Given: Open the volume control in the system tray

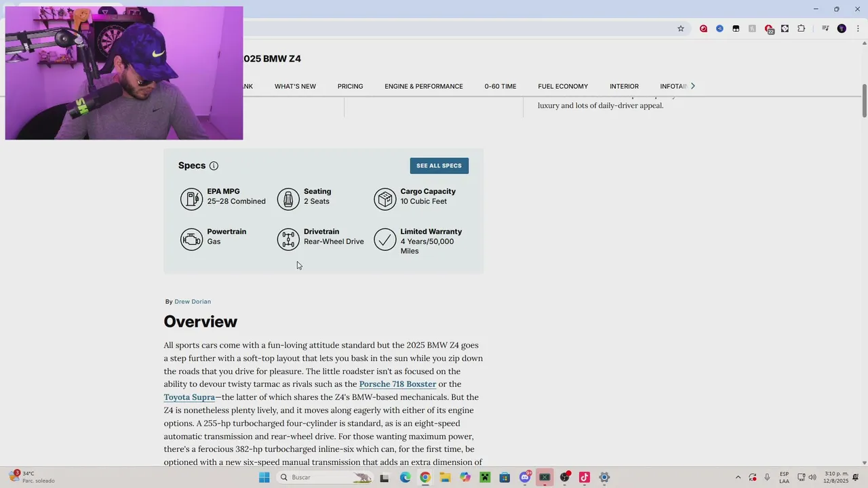Looking at the screenshot, I should pyautogui.click(x=812, y=477).
